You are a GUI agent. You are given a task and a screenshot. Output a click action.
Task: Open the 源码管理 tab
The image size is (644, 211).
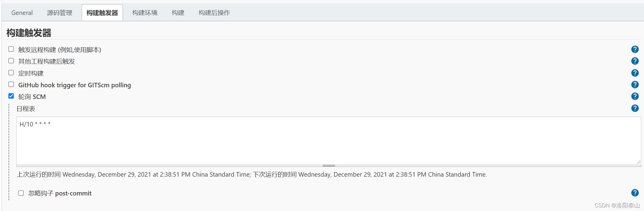tap(60, 13)
